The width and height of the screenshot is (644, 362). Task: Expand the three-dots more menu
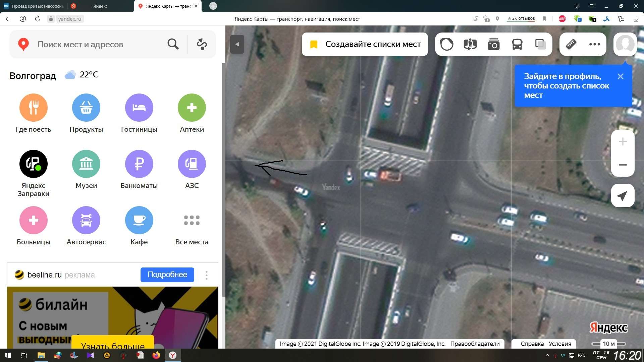[x=594, y=44]
